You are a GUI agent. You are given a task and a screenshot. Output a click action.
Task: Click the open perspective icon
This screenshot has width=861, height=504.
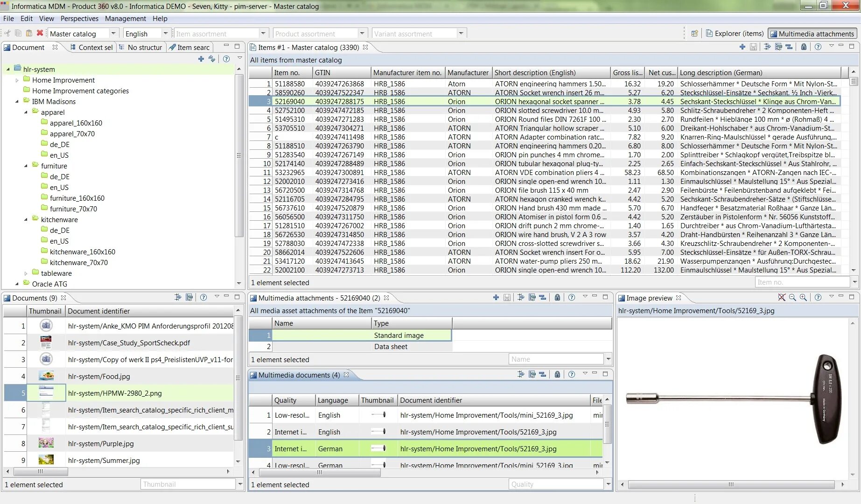pyautogui.click(x=694, y=33)
